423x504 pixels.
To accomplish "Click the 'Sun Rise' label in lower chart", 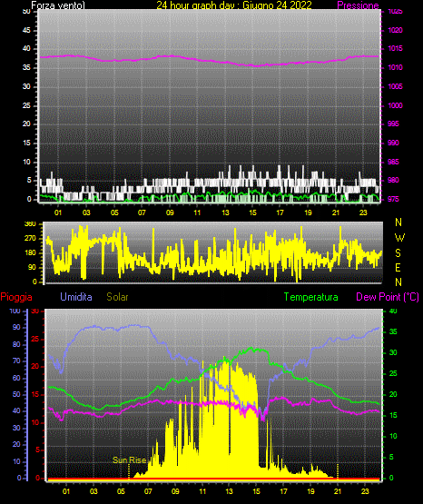I will [129, 460].
